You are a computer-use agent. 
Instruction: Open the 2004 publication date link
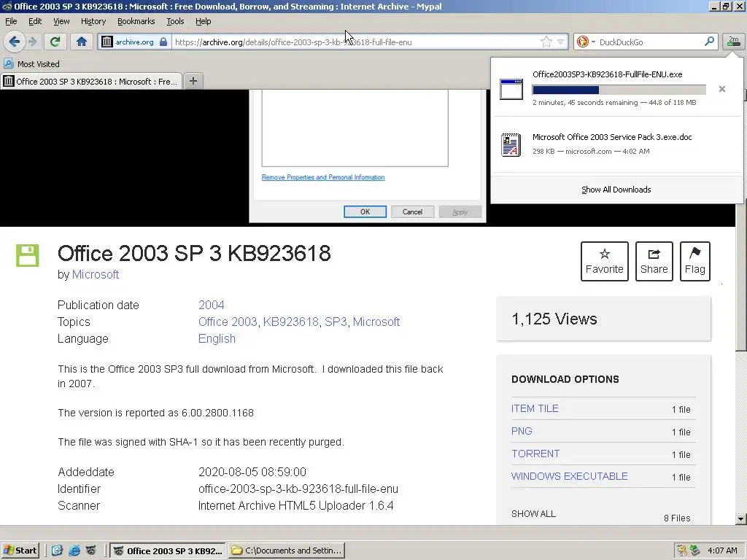click(211, 305)
